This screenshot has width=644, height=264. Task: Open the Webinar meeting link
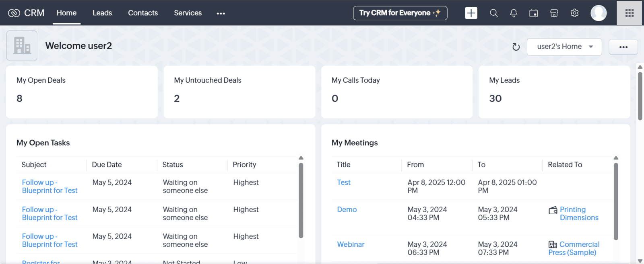tap(351, 244)
